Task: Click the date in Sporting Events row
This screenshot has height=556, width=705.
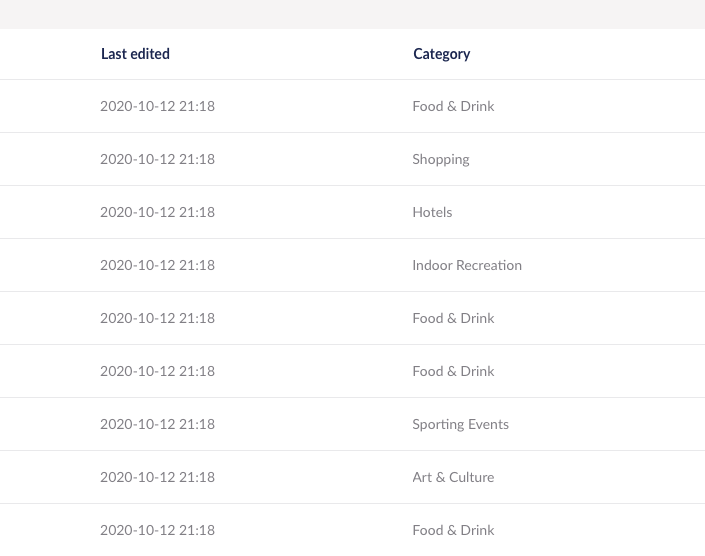Action: (x=157, y=424)
